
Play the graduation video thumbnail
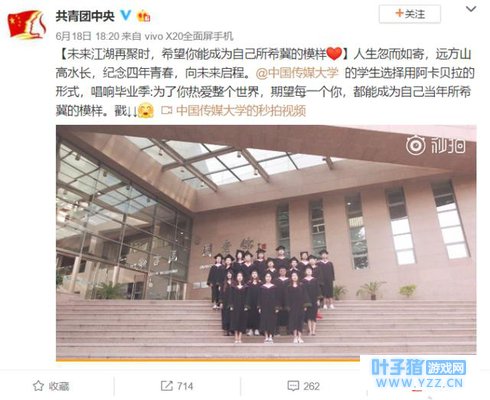[266, 240]
